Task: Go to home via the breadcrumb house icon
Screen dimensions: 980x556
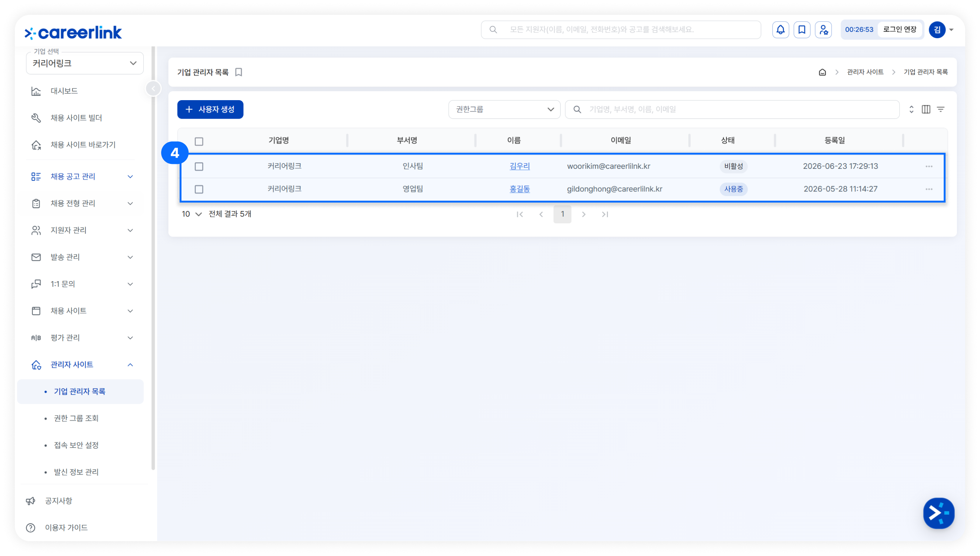Action: pos(822,72)
